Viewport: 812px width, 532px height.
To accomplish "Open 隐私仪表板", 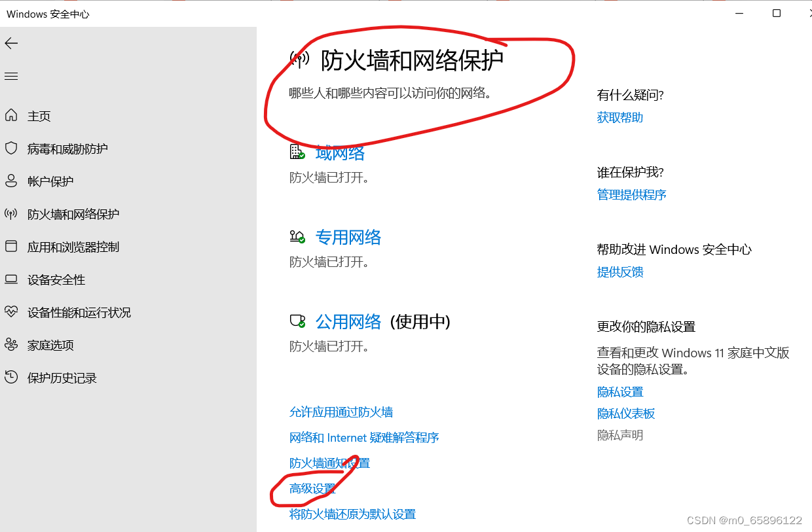I will (x=625, y=413).
